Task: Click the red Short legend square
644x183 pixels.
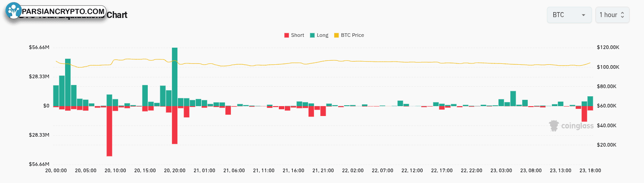Action: click(x=287, y=35)
